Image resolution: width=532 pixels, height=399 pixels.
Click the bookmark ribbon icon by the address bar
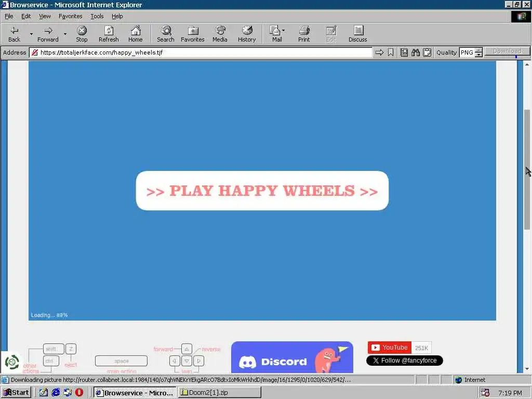pos(391,52)
